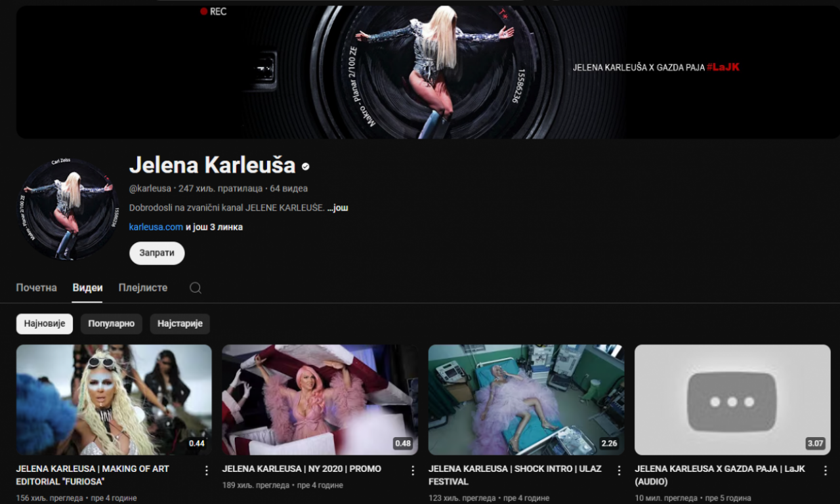840x504 pixels.
Task: Open title 'JELENA KARLEUSA | NY 2020 | PROMO'
Action: click(302, 469)
